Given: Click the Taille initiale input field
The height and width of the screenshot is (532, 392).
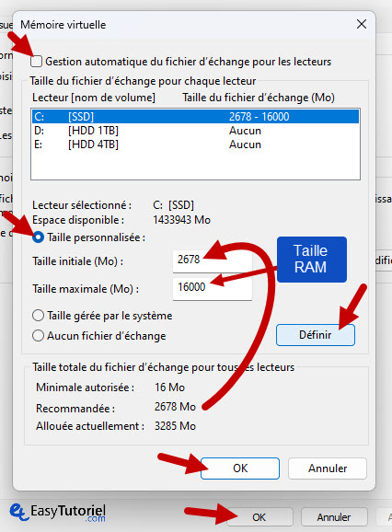Looking at the screenshot, I should tap(213, 260).
